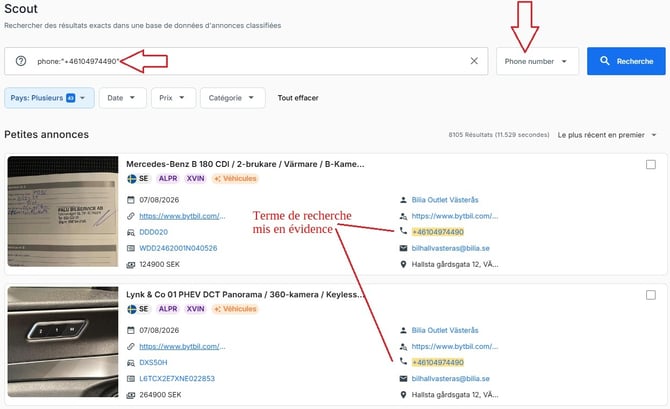Click the location pin icon in Mercedes card
This screenshot has width=670, height=409.
click(403, 265)
